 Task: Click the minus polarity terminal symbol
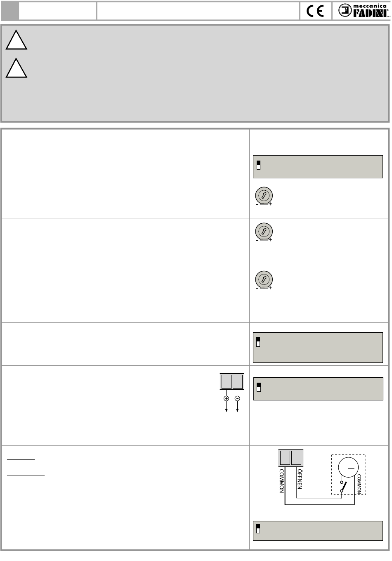click(237, 398)
